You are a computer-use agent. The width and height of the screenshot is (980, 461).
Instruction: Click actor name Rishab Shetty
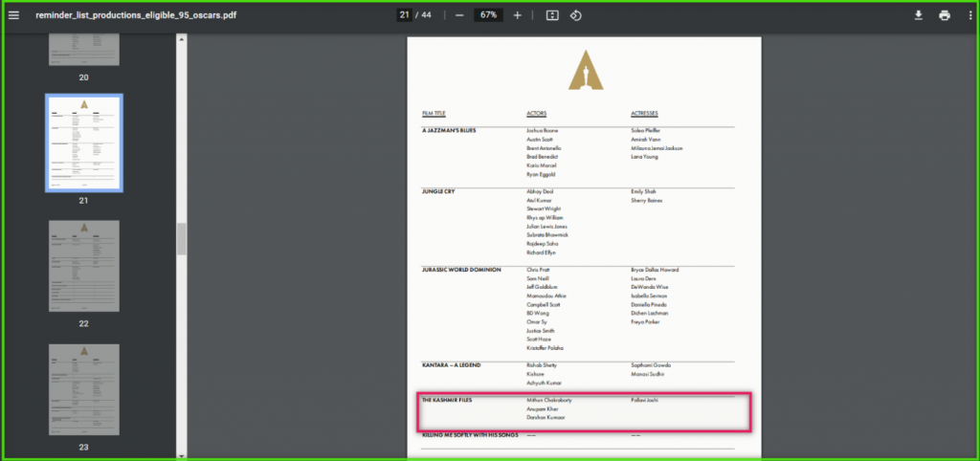pos(542,364)
